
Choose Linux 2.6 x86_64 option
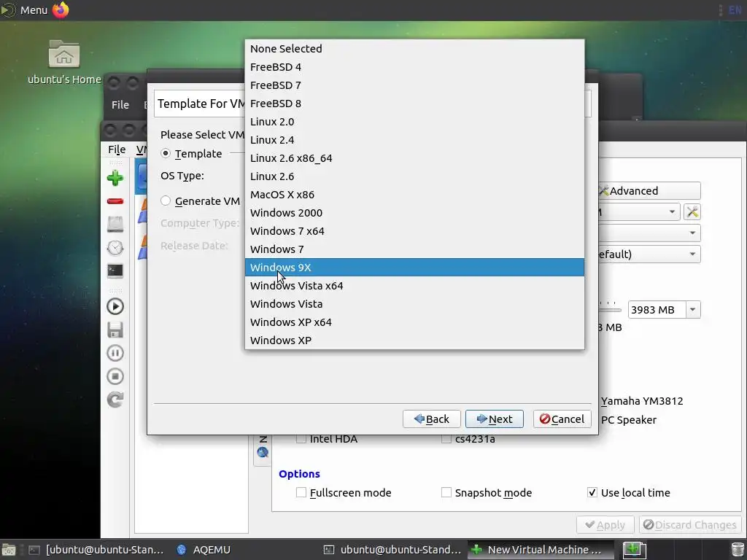pyautogui.click(x=414, y=158)
